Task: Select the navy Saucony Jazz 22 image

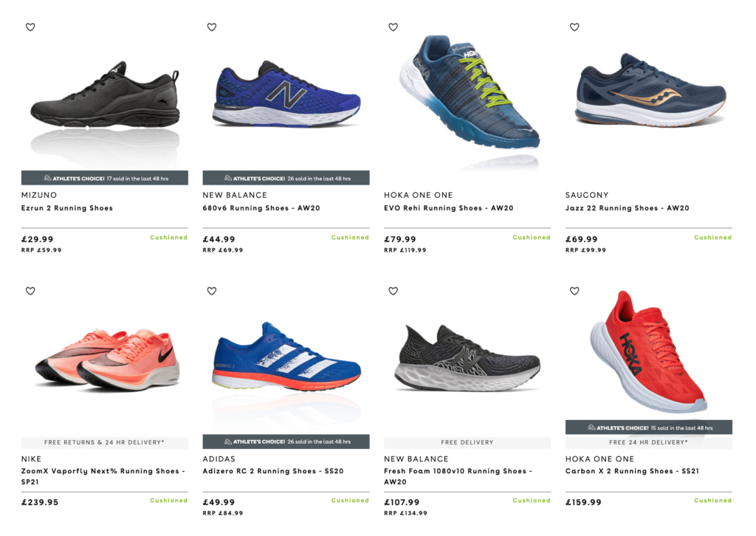Action: pyautogui.click(x=651, y=90)
